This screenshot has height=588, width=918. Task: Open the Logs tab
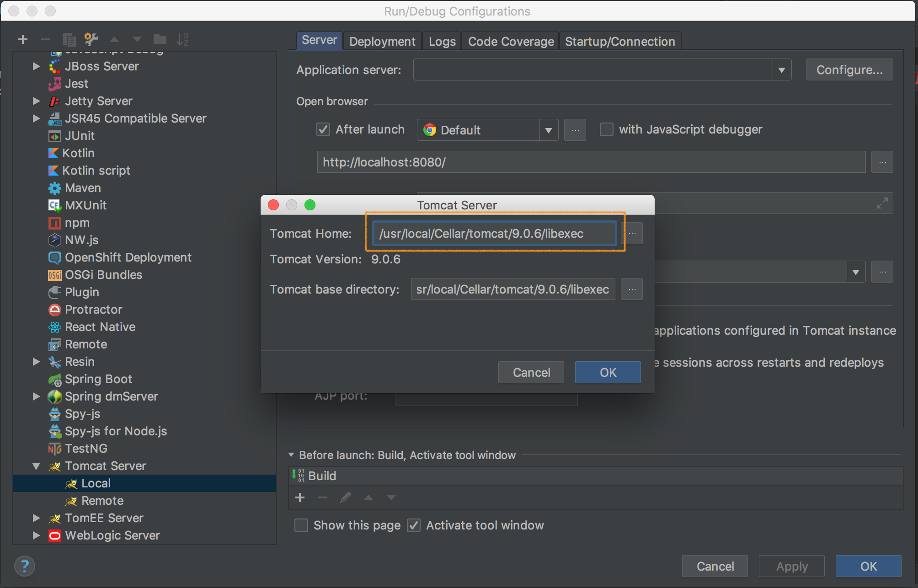point(442,42)
